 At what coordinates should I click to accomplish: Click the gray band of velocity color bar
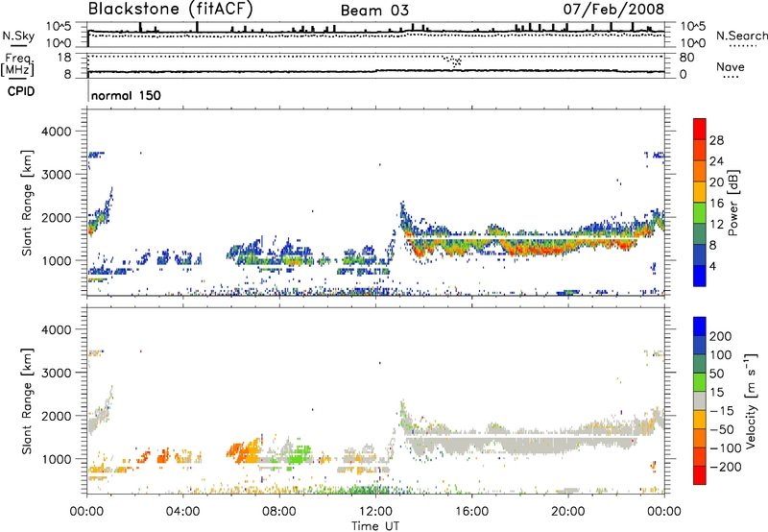(x=700, y=401)
